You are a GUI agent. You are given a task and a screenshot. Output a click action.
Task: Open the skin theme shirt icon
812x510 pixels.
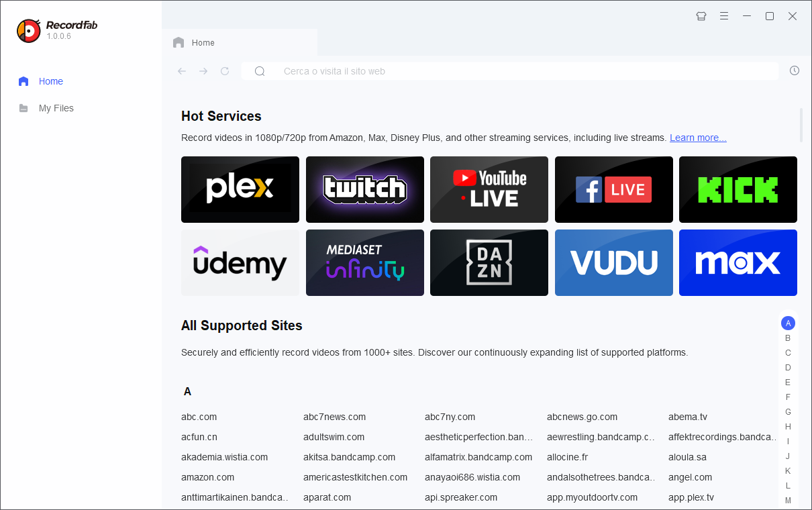[x=701, y=16]
